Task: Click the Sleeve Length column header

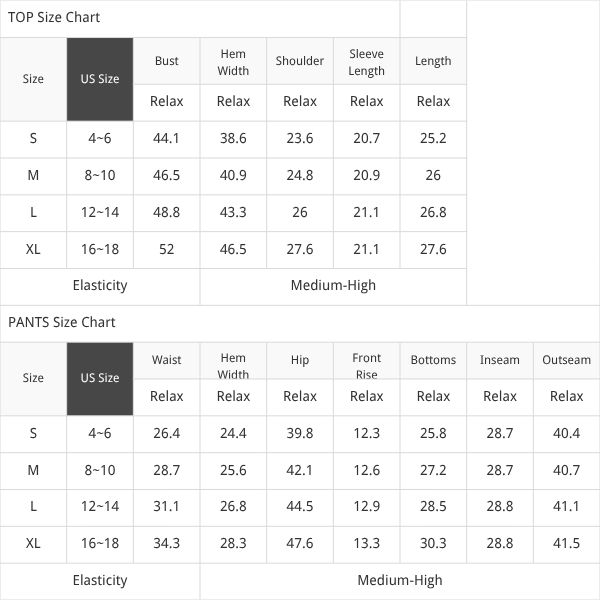Action: tap(367, 62)
